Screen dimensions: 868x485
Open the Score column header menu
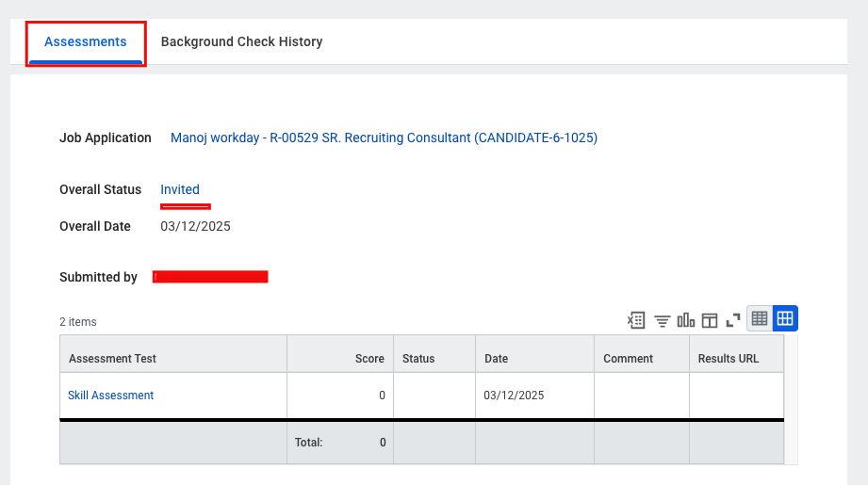(x=340, y=359)
